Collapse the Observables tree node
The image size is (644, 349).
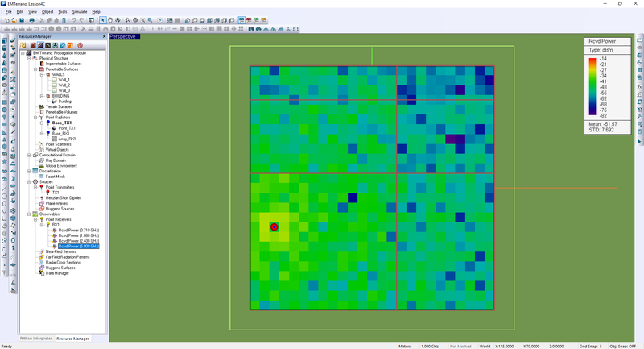[x=29, y=214]
